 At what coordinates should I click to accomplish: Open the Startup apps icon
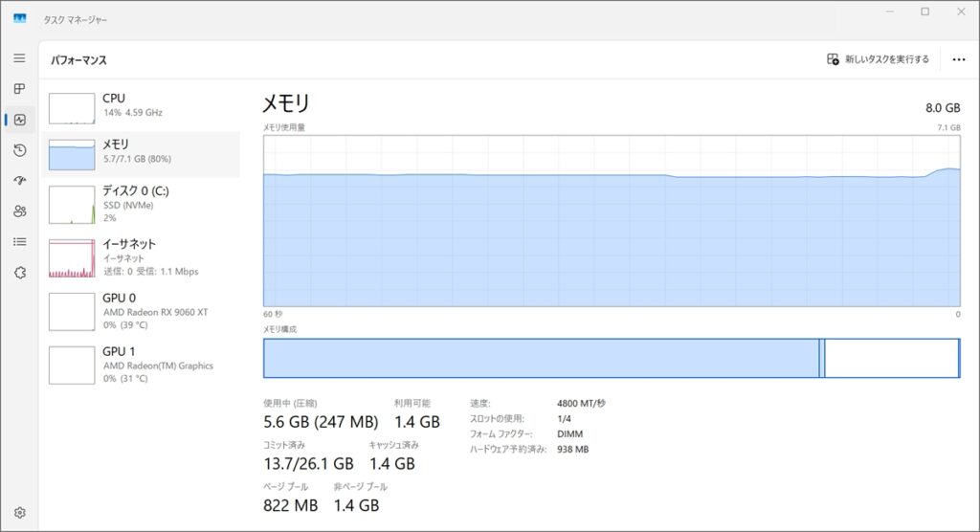(x=19, y=181)
